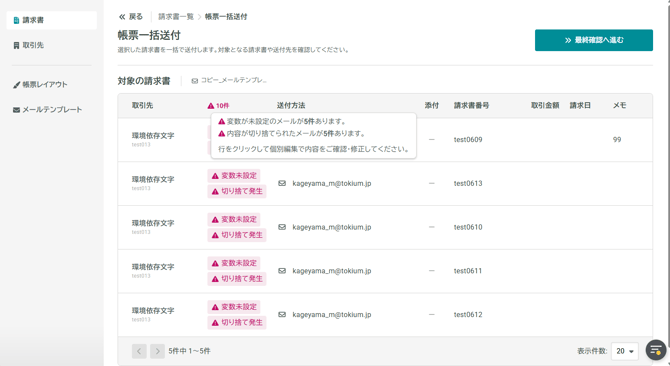Click the 請求書 document icon in sidebar

click(16, 20)
